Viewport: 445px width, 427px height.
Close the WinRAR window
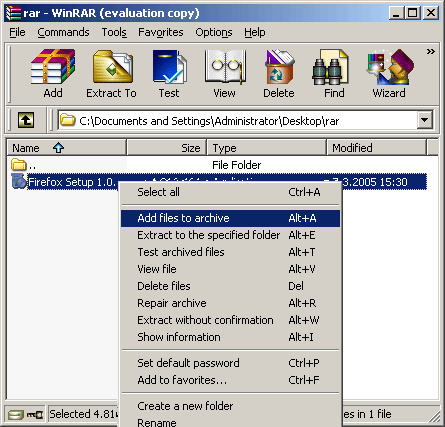431,13
